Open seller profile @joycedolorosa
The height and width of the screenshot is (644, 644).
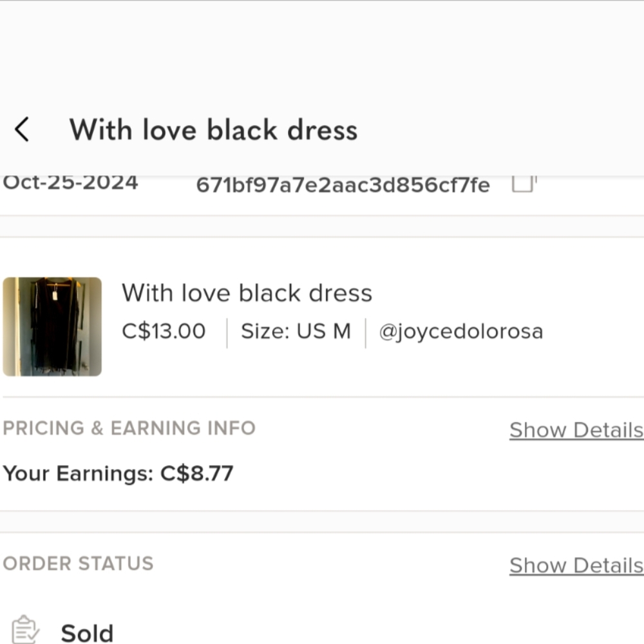click(461, 332)
